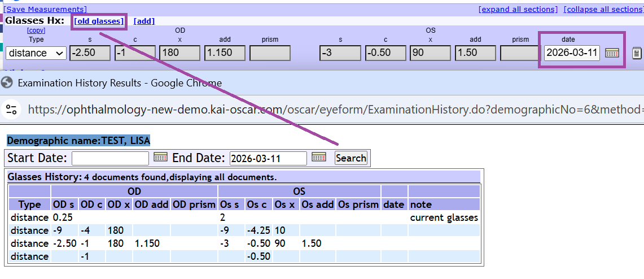The height and width of the screenshot is (279, 644).
Task: Click the history table 'Type' column header
Action: tap(30, 204)
